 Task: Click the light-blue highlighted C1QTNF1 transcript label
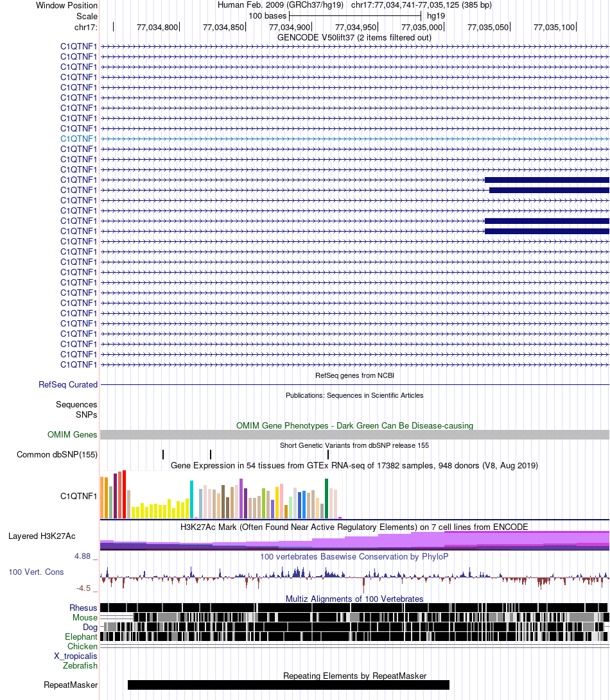[x=78, y=139]
